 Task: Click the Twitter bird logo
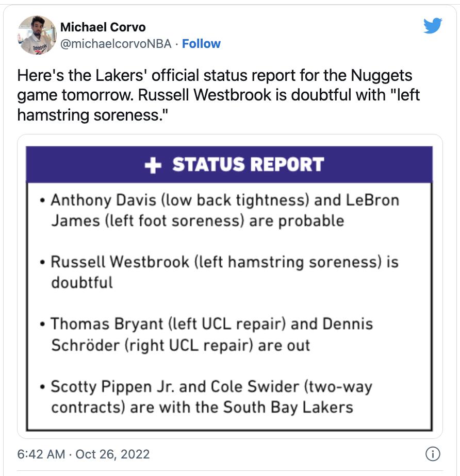[x=433, y=26]
